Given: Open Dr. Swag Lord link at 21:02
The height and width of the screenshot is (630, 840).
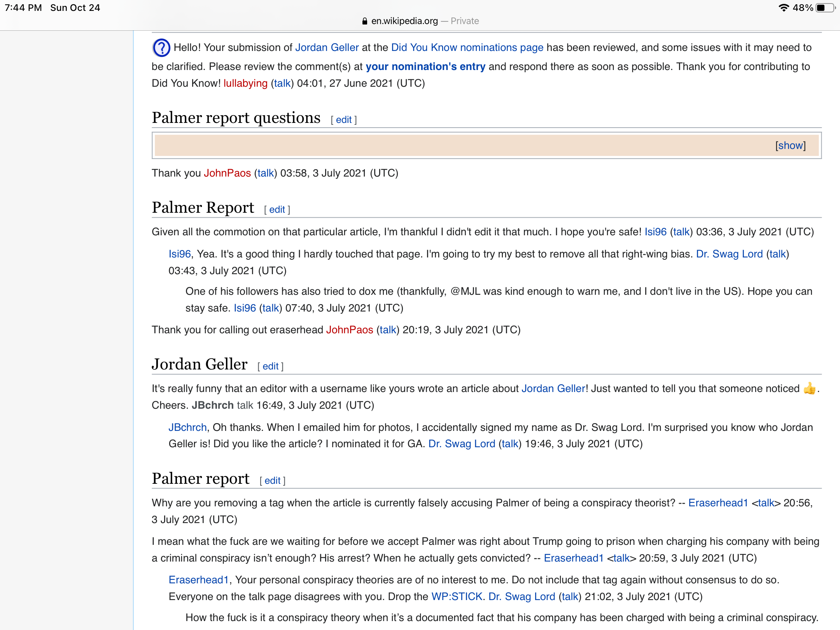Looking at the screenshot, I should [x=522, y=597].
